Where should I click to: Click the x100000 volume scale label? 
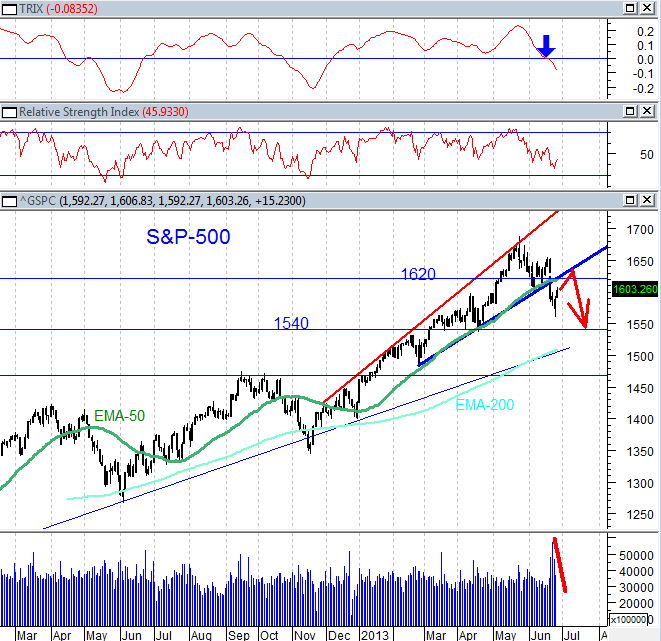[631, 620]
